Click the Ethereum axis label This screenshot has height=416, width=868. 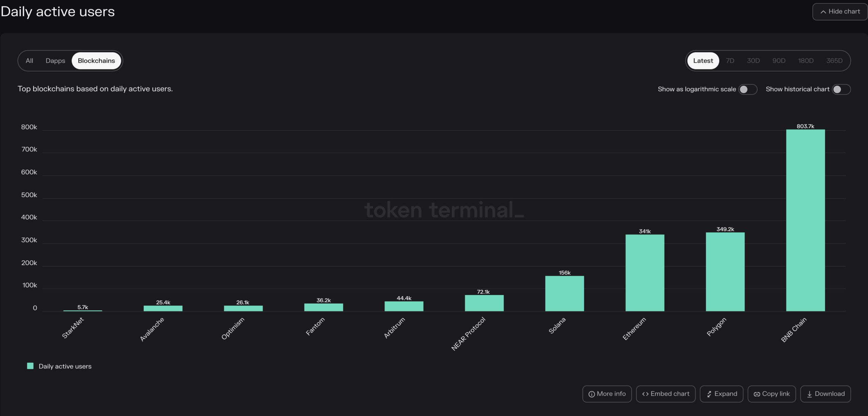pyautogui.click(x=634, y=329)
